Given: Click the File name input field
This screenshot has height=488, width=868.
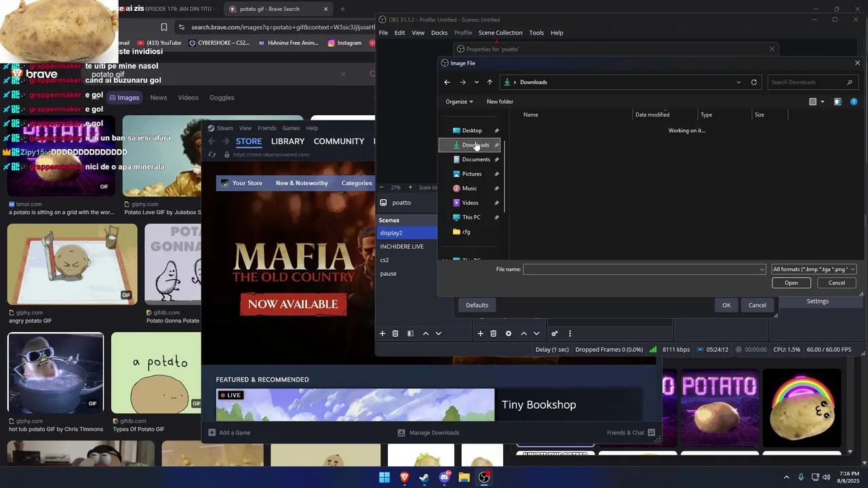Looking at the screenshot, I should [x=644, y=270].
